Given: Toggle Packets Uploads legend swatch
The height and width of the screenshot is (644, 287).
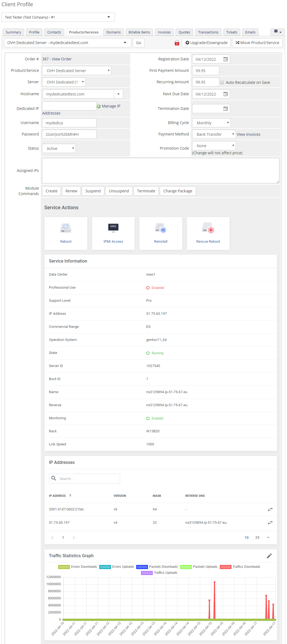Looking at the screenshot, I should tap(186, 567).
